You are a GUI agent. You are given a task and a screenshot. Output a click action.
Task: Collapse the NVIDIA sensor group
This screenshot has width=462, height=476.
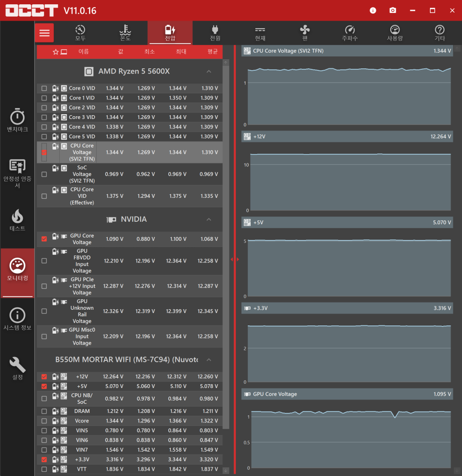pos(209,219)
